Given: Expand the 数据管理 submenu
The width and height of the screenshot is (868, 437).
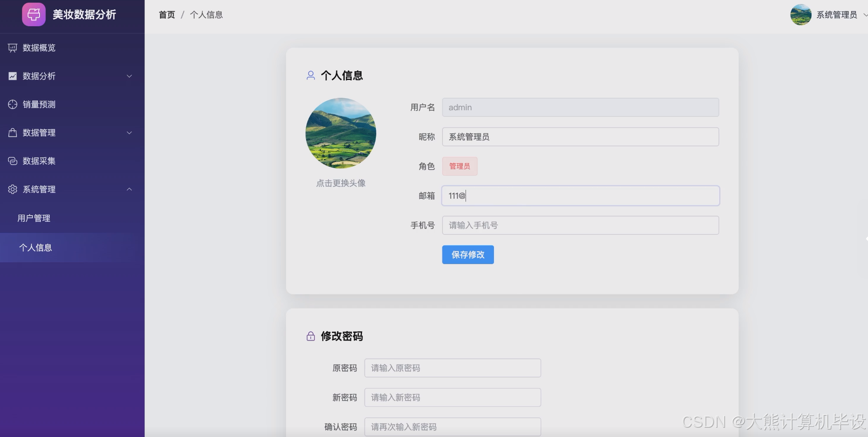Looking at the screenshot, I should pyautogui.click(x=129, y=132).
